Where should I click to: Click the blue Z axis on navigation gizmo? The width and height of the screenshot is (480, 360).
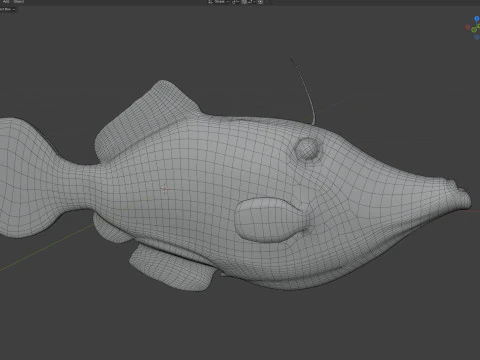pos(477,19)
